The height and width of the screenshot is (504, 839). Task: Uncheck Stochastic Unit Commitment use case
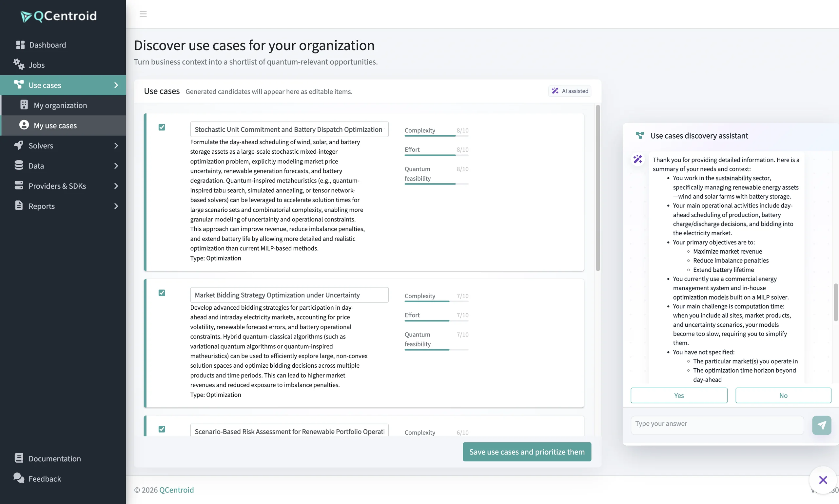[162, 127]
